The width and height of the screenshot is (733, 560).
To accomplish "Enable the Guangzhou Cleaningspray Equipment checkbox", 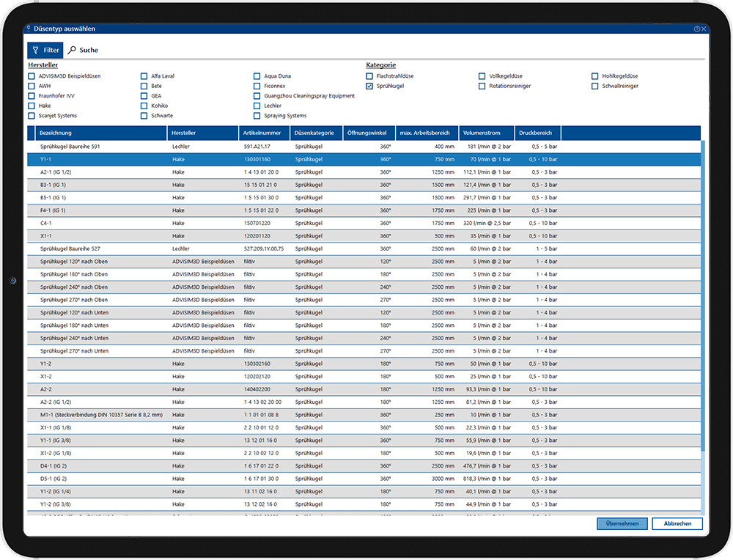I will [257, 96].
